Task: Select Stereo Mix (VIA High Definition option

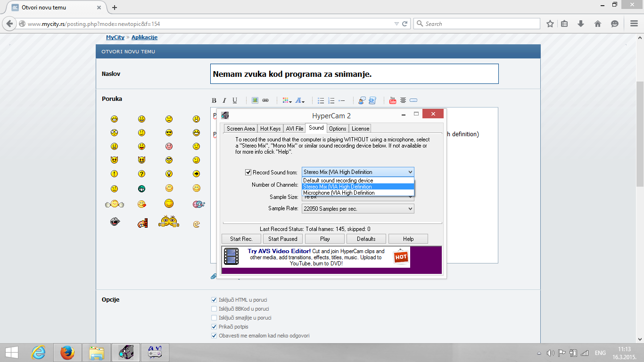Action: pos(358,187)
